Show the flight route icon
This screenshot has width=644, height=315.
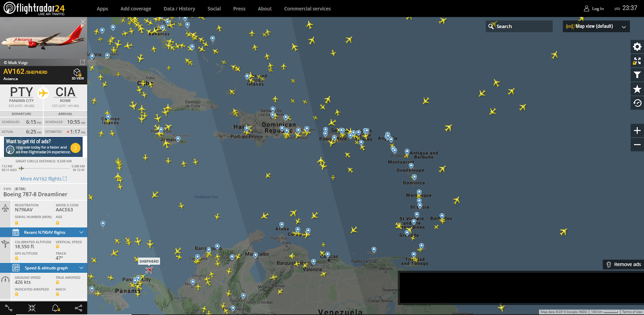coord(8,308)
